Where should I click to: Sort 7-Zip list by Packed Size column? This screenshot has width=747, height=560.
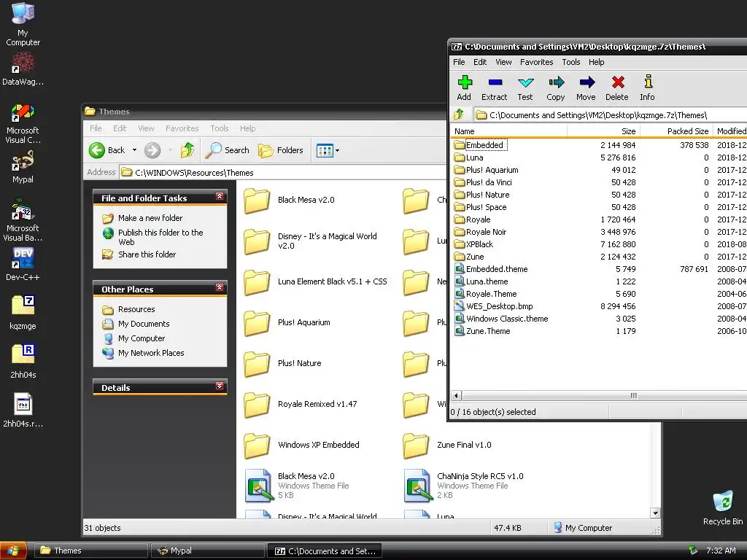pyautogui.click(x=676, y=131)
